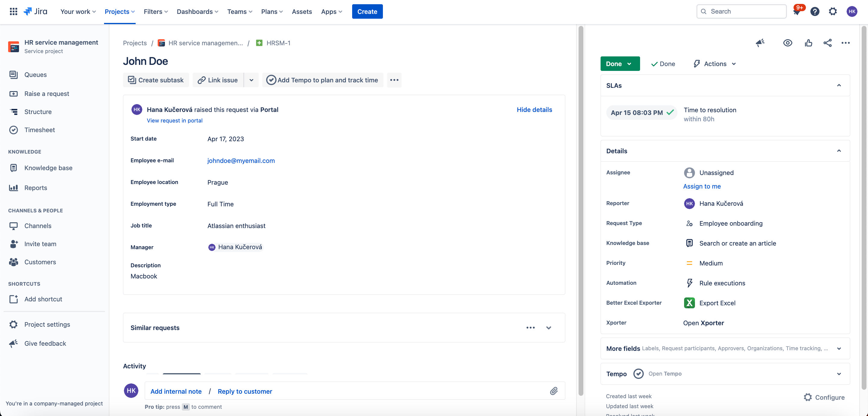The image size is (868, 416).
Task: Open the Done status dropdown
Action: [620, 64]
